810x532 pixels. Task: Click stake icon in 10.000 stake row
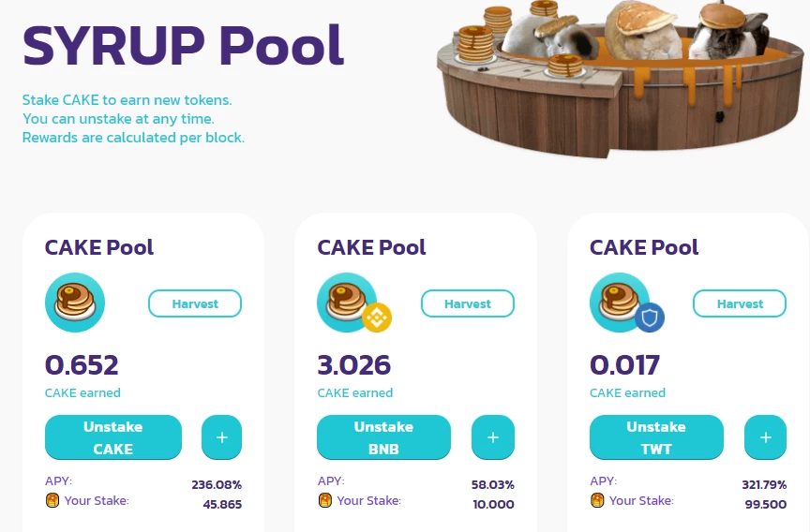click(325, 500)
